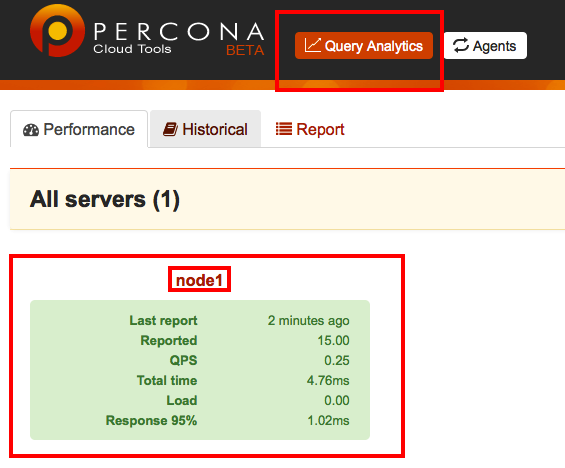Click the QPS value 0.25
This screenshot has width=565, height=468.
337,360
